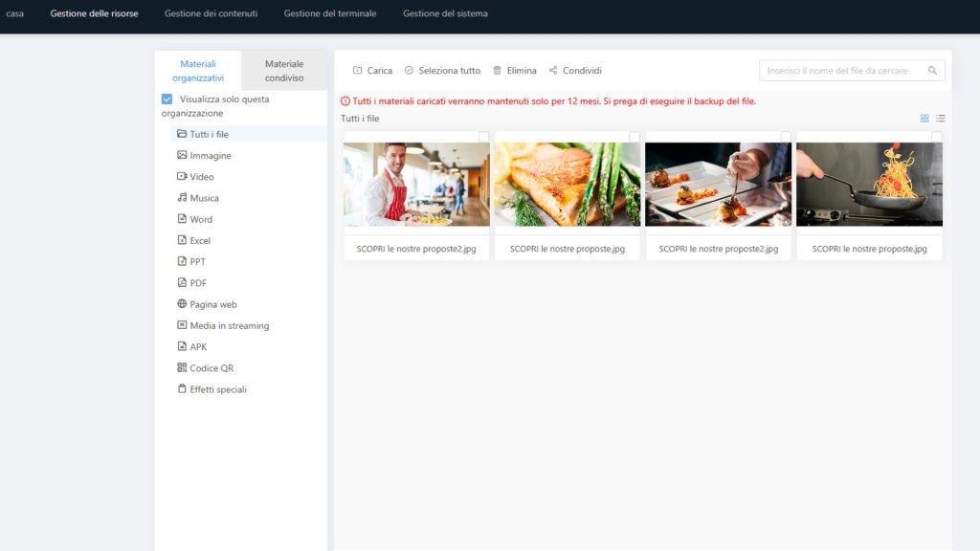Image resolution: width=980 pixels, height=551 pixels.
Task: Toggle Visualizza solo questa organizzazione checkbox
Action: click(167, 99)
